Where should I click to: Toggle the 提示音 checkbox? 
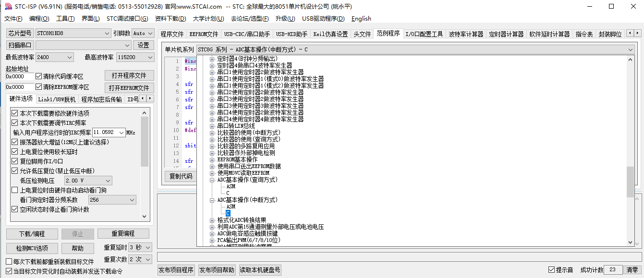(551, 270)
